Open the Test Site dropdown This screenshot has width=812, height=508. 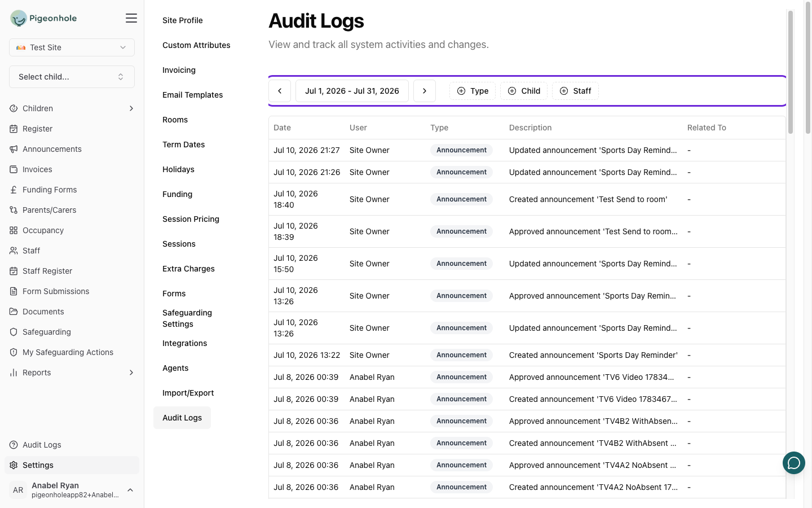pos(72,47)
